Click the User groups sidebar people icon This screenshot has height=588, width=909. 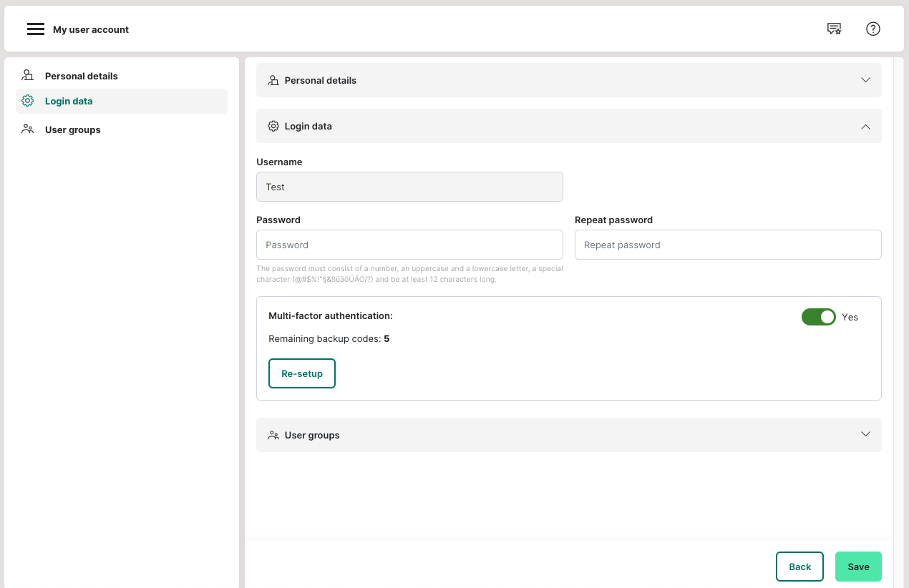(x=28, y=129)
